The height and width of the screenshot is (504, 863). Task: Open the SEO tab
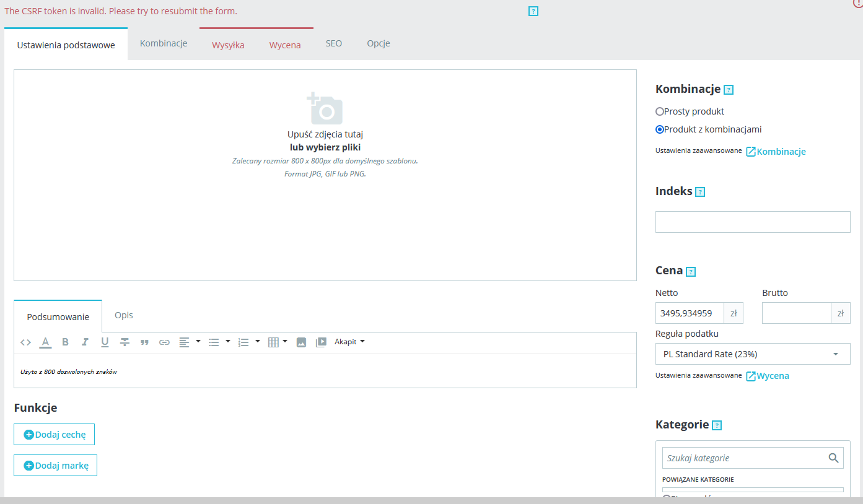(x=334, y=44)
